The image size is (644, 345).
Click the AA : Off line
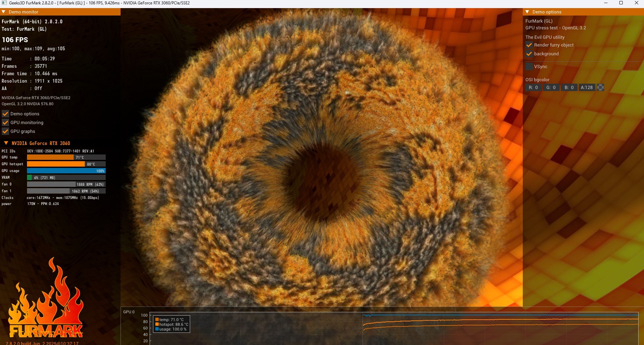[22, 88]
